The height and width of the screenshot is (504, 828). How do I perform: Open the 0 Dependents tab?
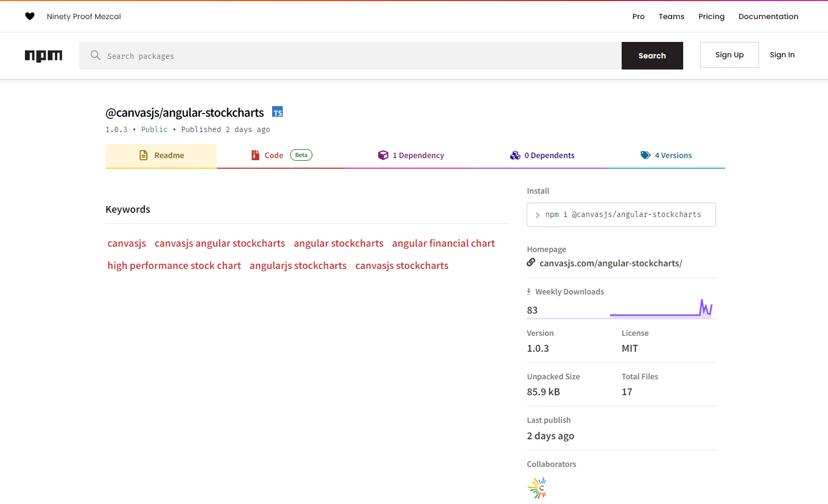coord(542,155)
